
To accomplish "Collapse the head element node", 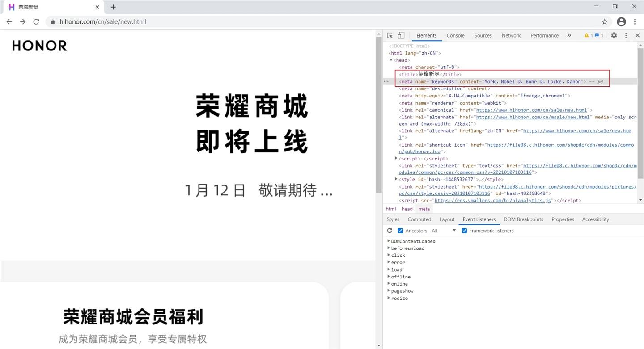I will (391, 60).
